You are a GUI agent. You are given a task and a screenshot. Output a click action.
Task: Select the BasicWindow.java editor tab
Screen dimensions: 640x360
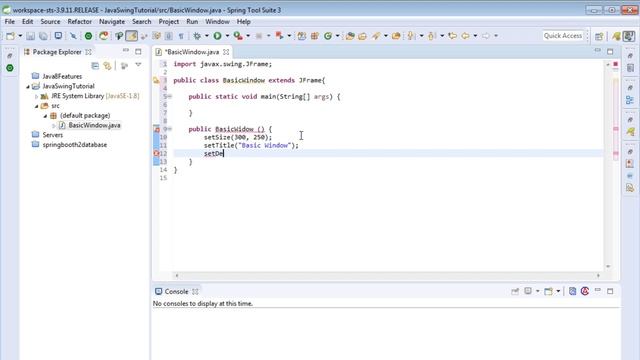coord(192,52)
